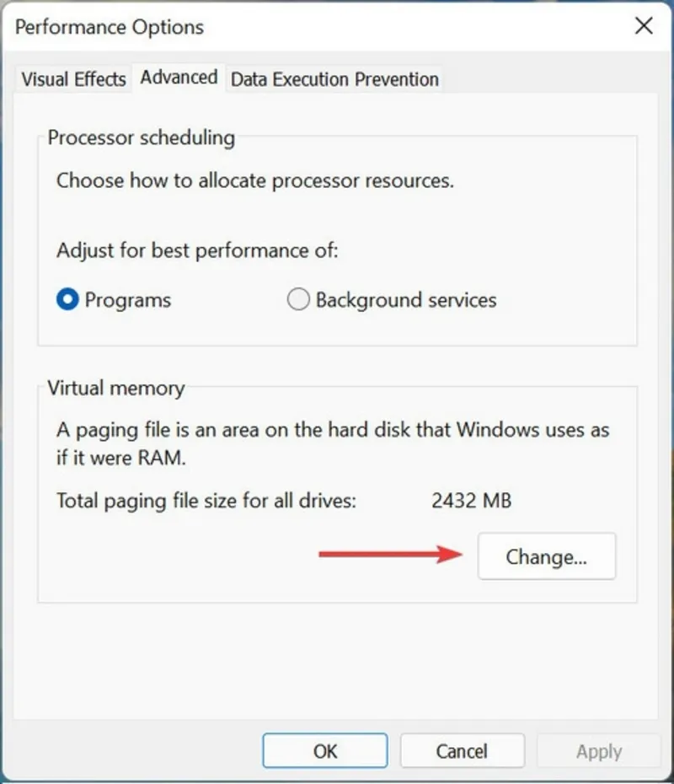Click the Virtual memory group heading
Screen dimensions: 674x784
coord(115,388)
